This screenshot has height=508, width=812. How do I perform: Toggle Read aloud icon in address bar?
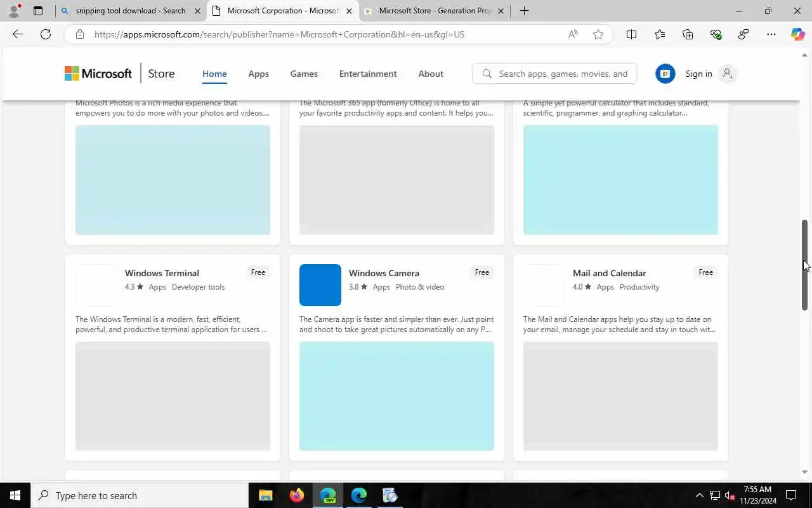coord(573,34)
